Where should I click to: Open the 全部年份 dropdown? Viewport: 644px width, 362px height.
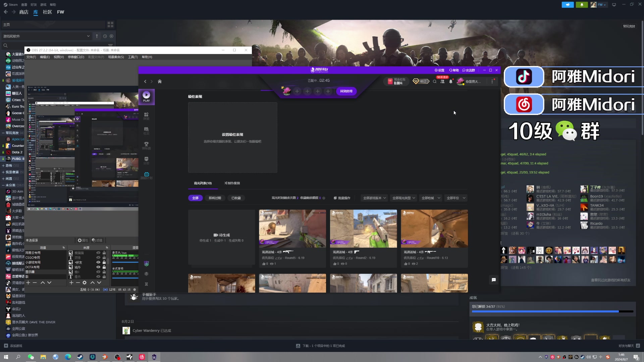click(456, 198)
